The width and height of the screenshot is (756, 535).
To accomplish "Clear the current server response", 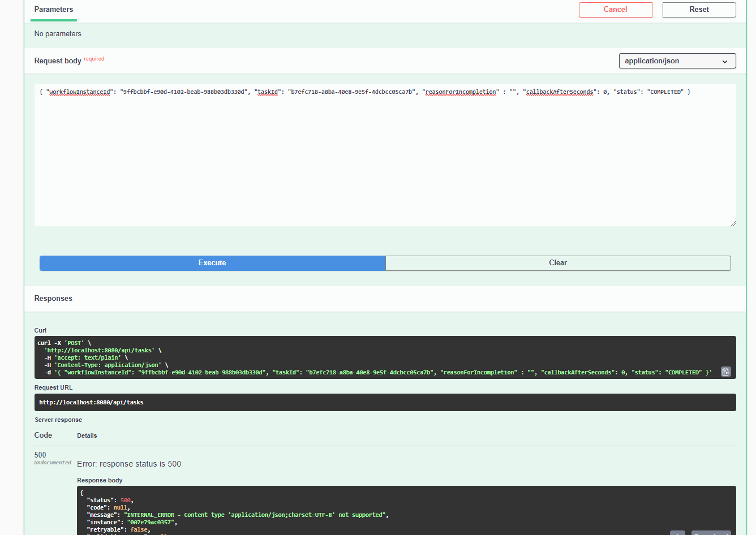I will (x=558, y=263).
